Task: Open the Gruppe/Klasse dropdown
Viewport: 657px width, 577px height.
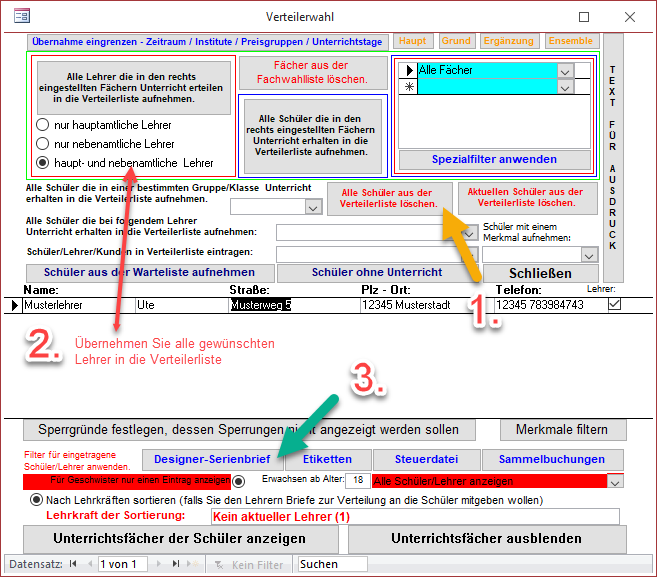Action: coord(313,207)
